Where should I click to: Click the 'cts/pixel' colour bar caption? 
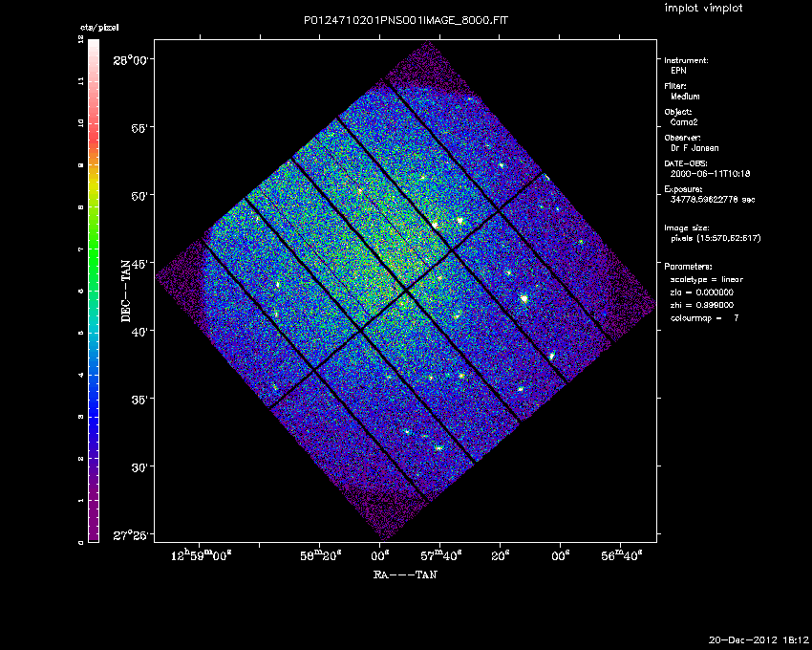coord(99,28)
